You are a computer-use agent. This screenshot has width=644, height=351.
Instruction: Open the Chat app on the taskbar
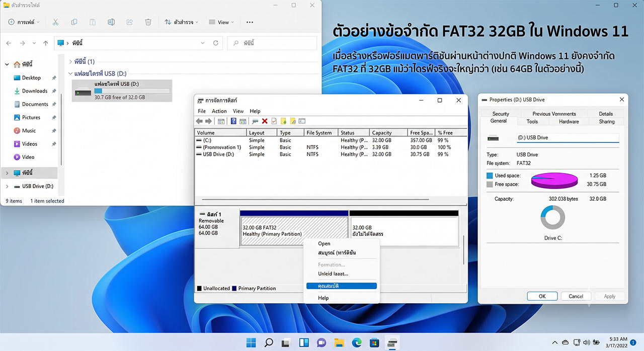click(x=321, y=343)
